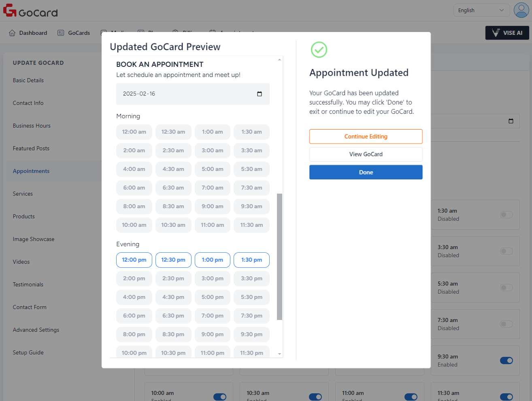Click the preview scroll-up arrow
This screenshot has width=532, height=401.
tap(279, 60)
